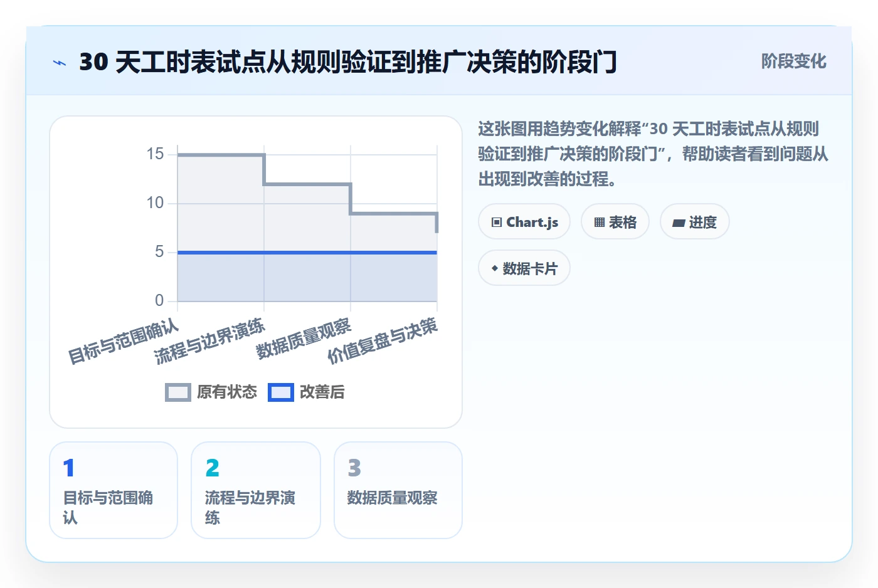The image size is (878, 588).
Task: Click the y-axis value 10
Action: pyautogui.click(x=155, y=203)
